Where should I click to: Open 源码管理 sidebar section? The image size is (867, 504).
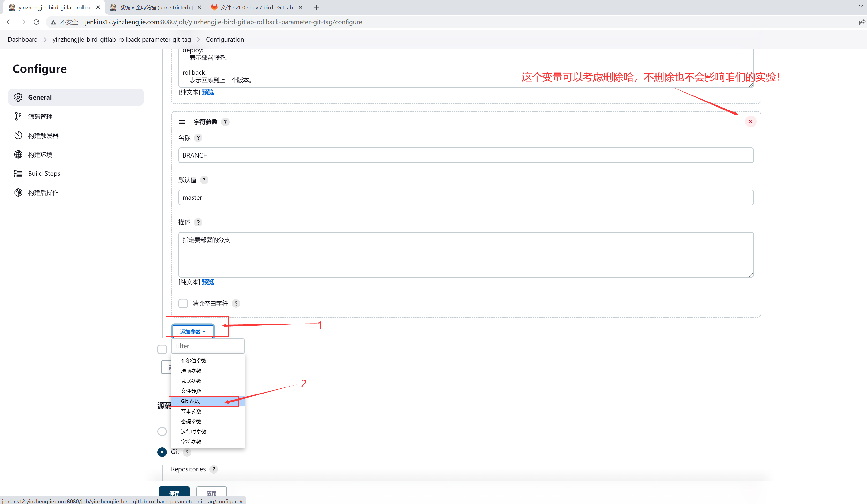(40, 117)
